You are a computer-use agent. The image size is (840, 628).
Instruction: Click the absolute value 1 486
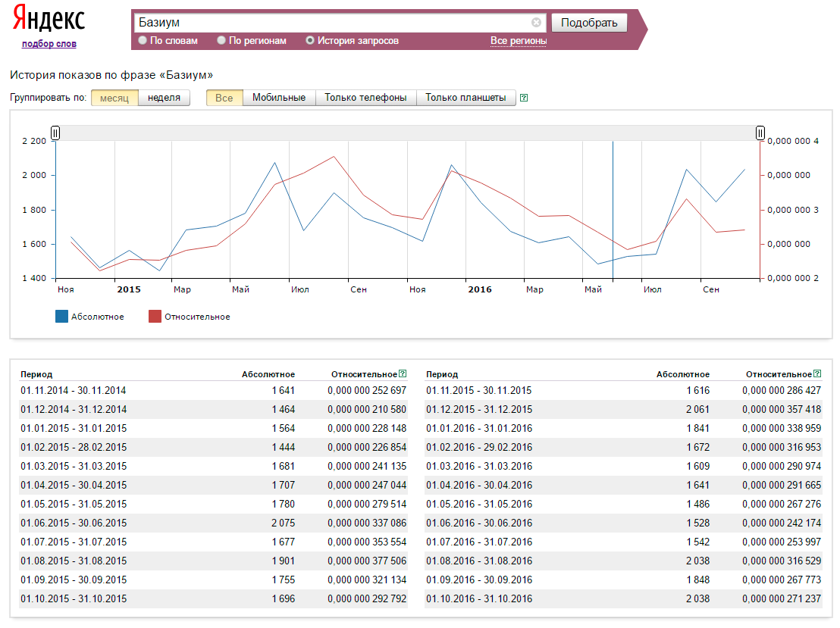point(698,505)
